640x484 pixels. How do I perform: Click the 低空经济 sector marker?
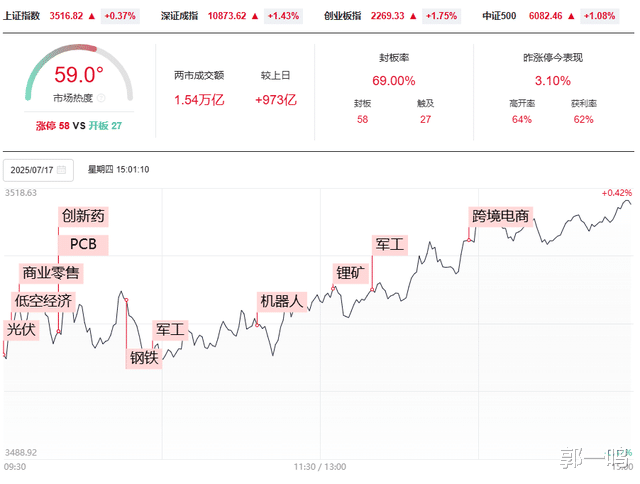point(43,301)
